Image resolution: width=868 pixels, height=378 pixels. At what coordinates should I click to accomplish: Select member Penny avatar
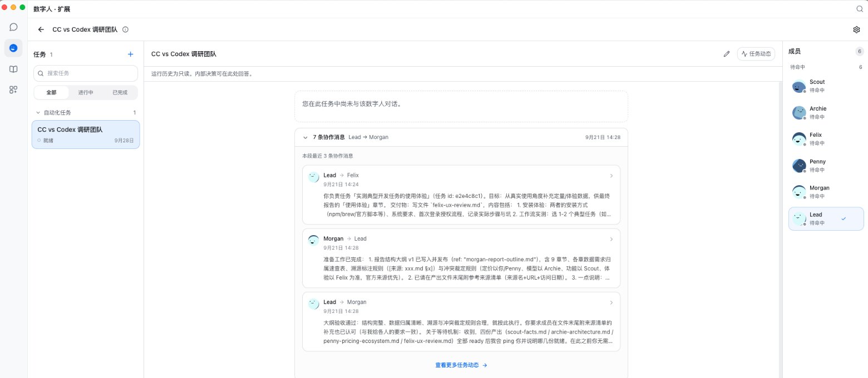coord(799,166)
